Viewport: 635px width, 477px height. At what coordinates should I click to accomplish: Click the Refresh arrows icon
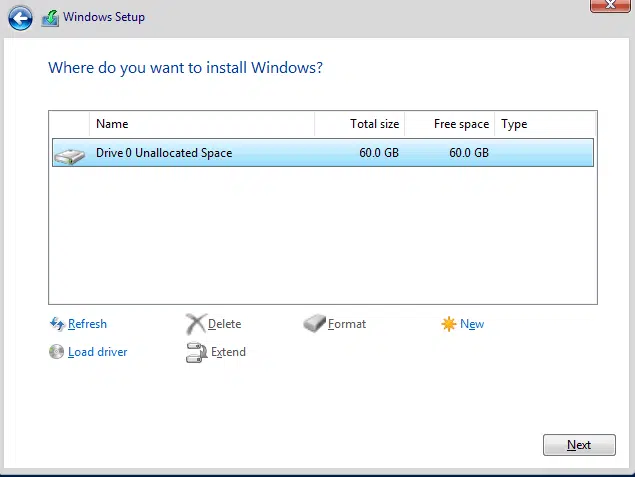point(57,324)
